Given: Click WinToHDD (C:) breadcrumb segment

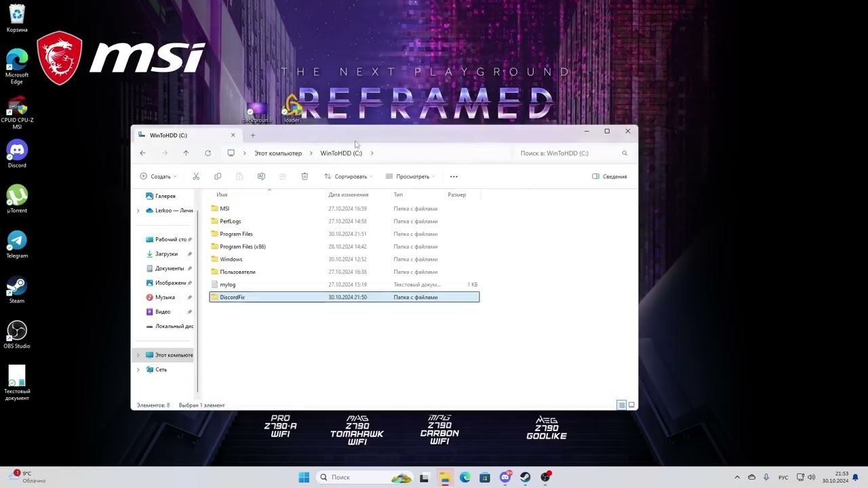Looking at the screenshot, I should 341,153.
